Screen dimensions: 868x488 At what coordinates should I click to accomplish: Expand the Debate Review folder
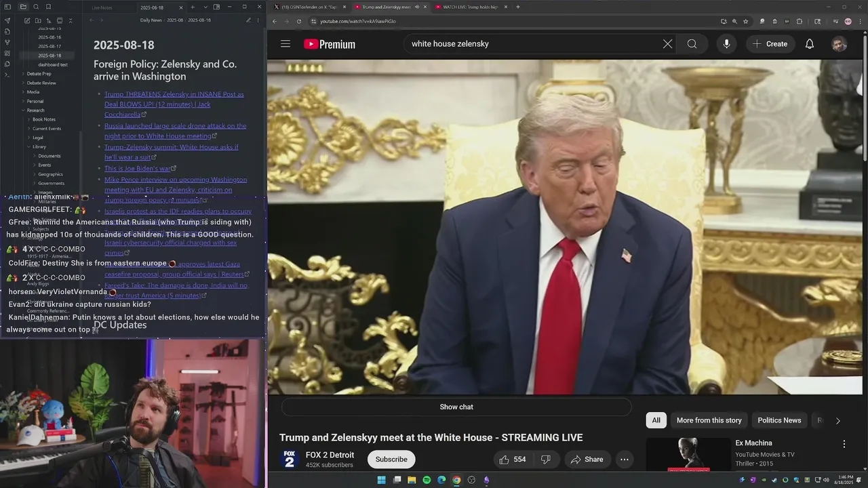coord(41,83)
